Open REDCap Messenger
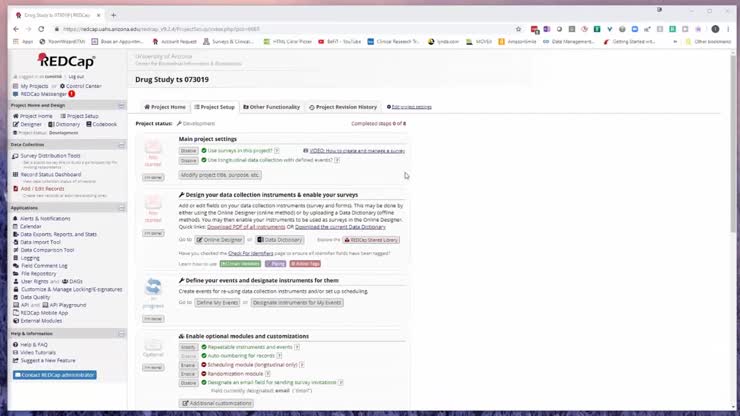740x416 pixels. (x=43, y=94)
